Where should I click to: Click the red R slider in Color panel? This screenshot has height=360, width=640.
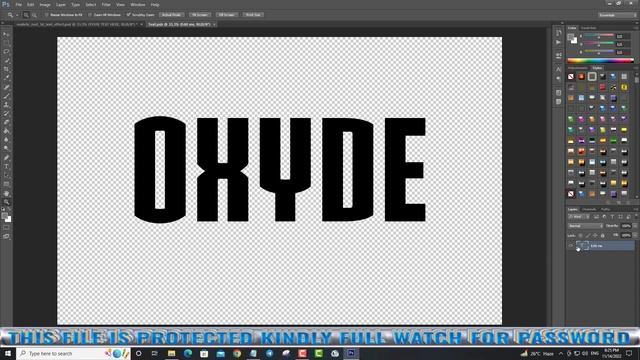point(599,36)
